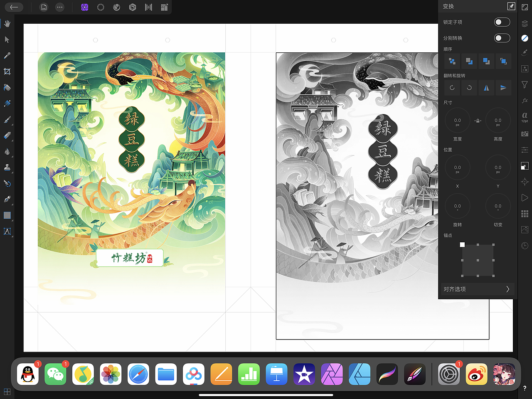The height and width of the screenshot is (399, 532).
Task: Switch to the Export persona
Action: pos(165,7)
